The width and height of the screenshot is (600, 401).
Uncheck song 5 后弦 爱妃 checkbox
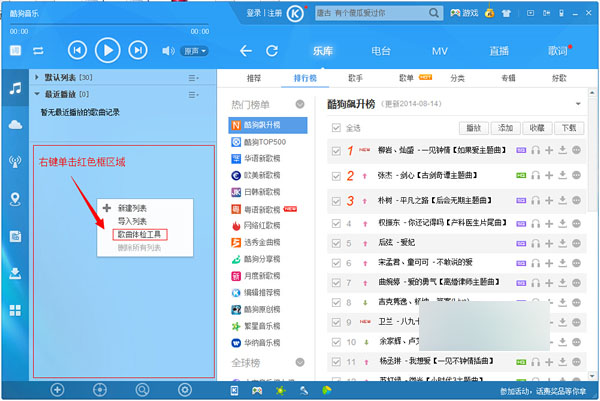point(336,243)
